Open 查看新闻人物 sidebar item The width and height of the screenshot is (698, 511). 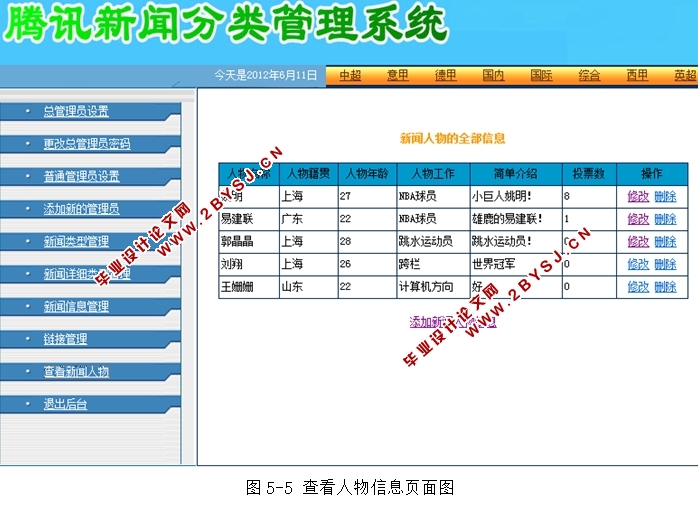tap(76, 371)
